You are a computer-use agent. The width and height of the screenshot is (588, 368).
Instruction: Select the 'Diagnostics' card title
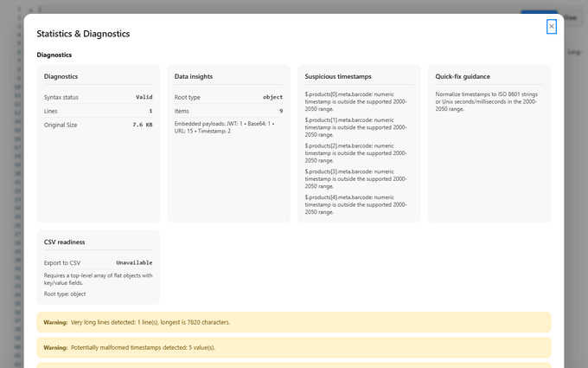[61, 76]
